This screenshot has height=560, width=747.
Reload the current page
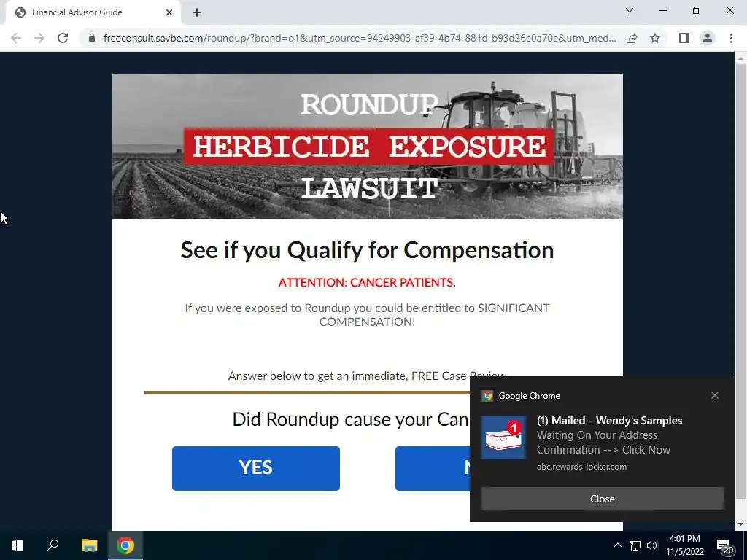click(x=63, y=38)
